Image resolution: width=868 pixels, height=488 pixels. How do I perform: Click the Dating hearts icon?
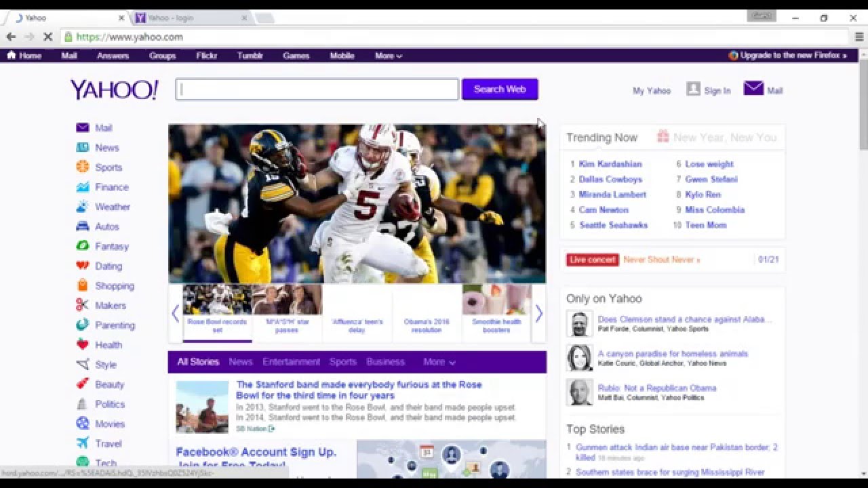[x=83, y=266]
